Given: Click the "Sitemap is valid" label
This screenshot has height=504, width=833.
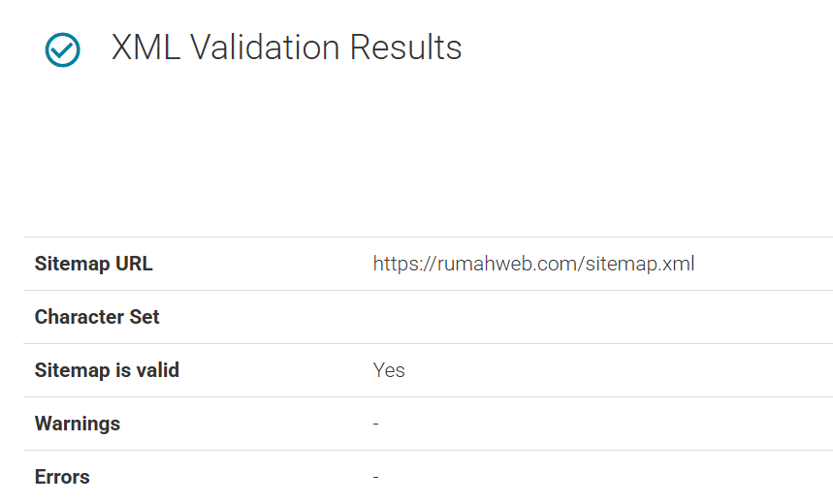Looking at the screenshot, I should (107, 370).
